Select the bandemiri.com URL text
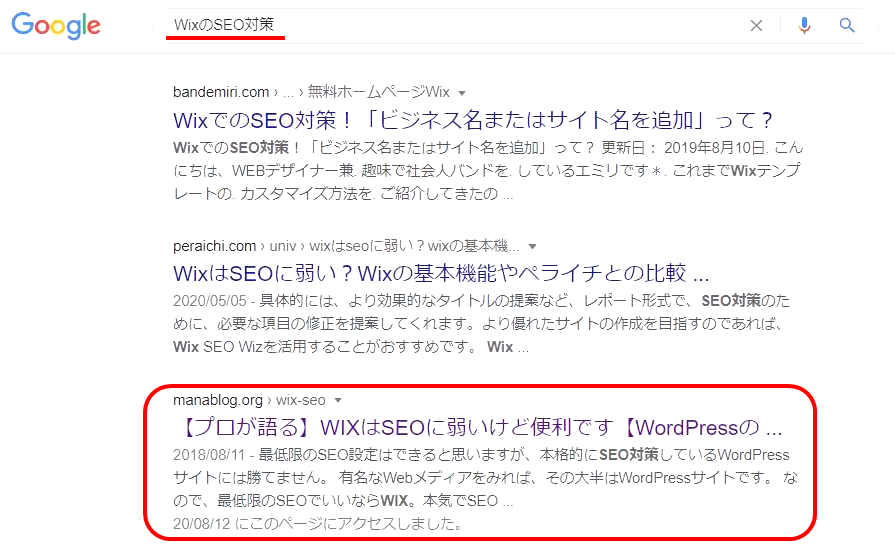The width and height of the screenshot is (895, 546). tap(221, 92)
